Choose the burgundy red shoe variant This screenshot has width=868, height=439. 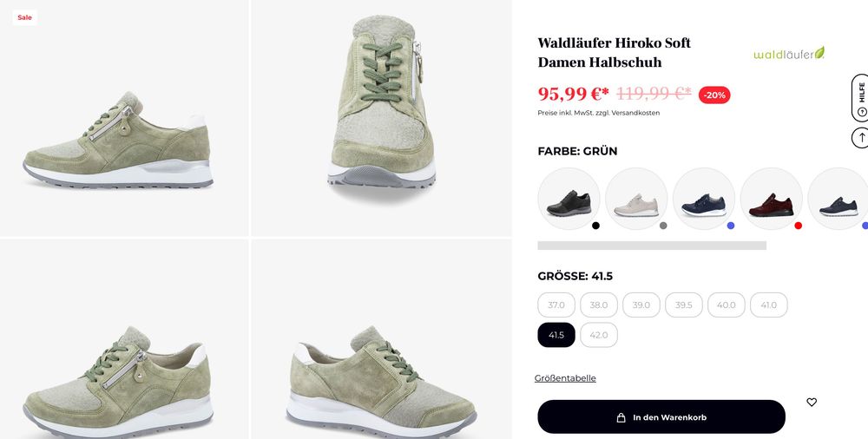click(x=771, y=199)
